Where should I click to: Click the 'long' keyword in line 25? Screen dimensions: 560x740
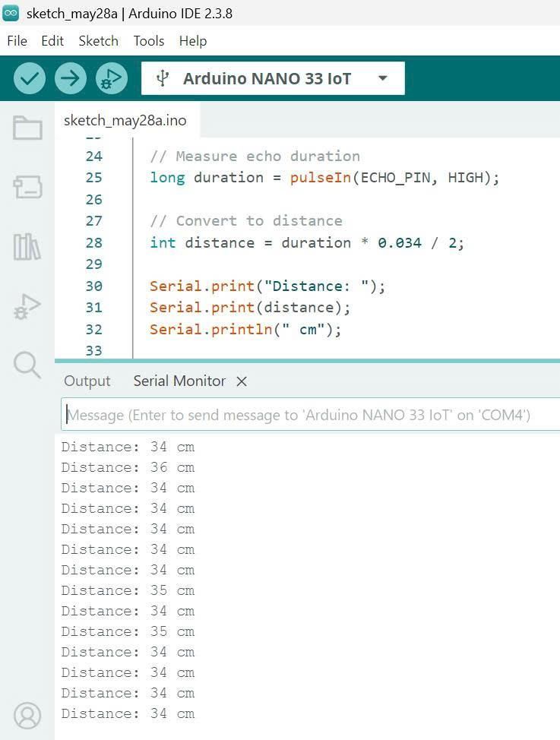pos(167,178)
